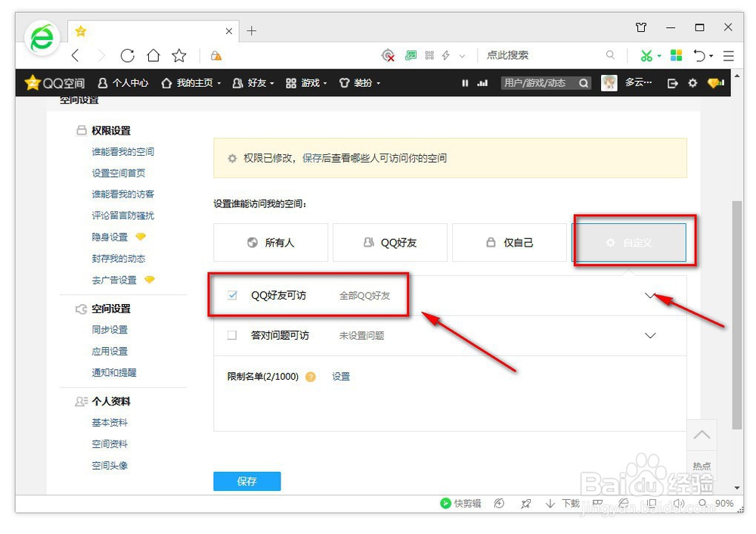The image size is (756, 534).
Task: Open the colorful apps grid icon
Action: click(x=676, y=55)
